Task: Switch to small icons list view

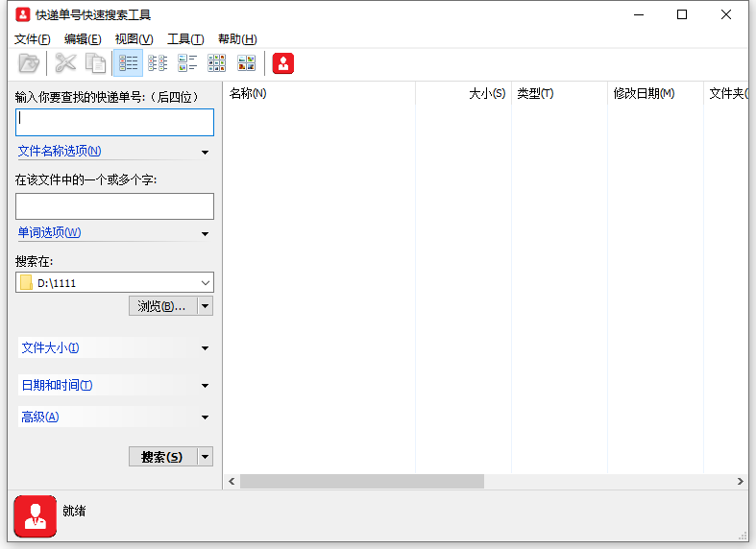Action: pyautogui.click(x=158, y=63)
